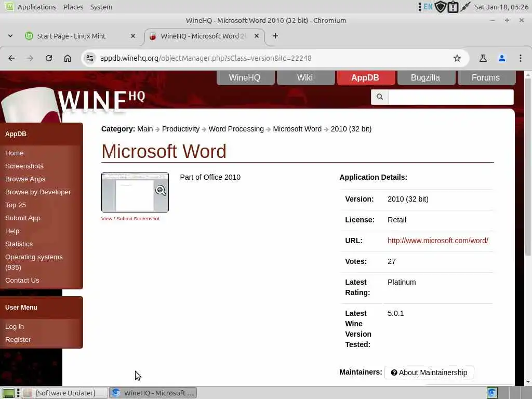Image resolution: width=532 pixels, height=399 pixels.
Task: Close the WineHQ Microsoft Word tab
Action: (257, 36)
